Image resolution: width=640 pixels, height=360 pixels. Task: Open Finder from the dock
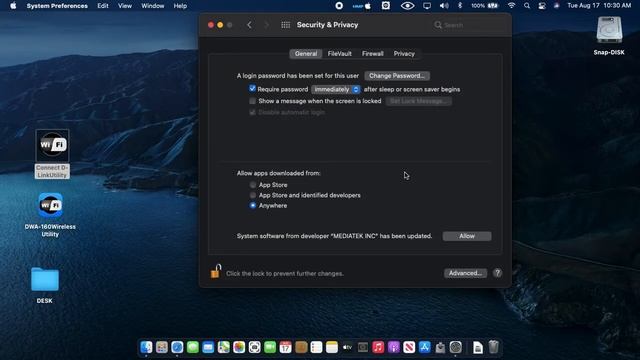146,347
